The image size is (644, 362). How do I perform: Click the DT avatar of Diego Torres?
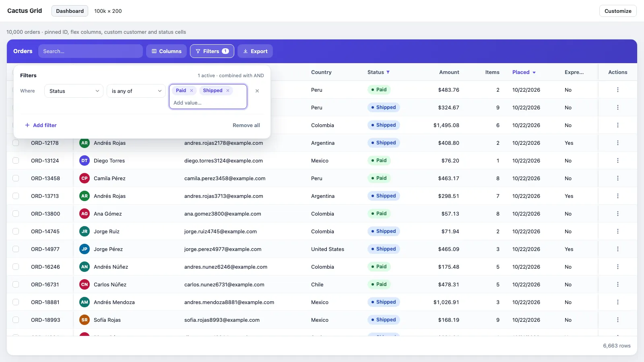click(85, 160)
